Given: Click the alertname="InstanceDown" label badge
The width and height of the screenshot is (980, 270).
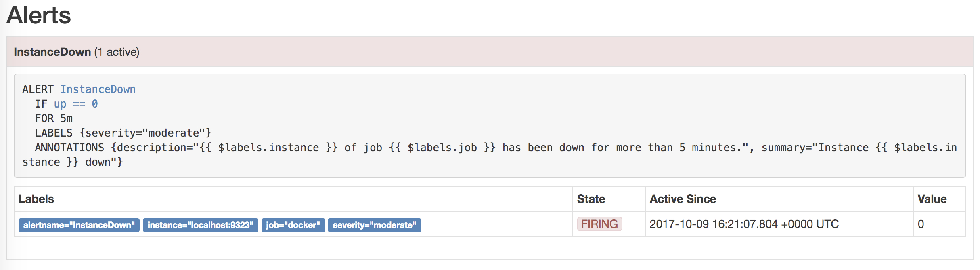Looking at the screenshot, I should click(79, 225).
